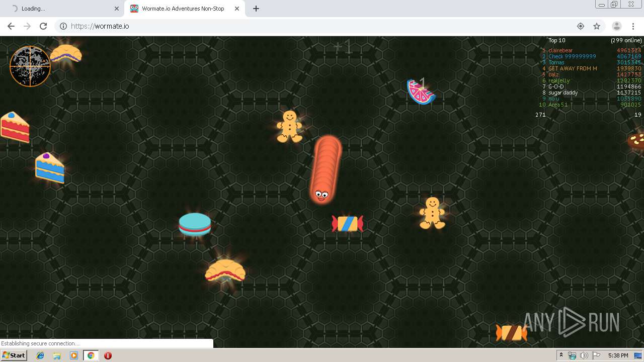Click the brown striped candy near bottom right
The height and width of the screenshot is (362, 644).
[x=511, y=333]
